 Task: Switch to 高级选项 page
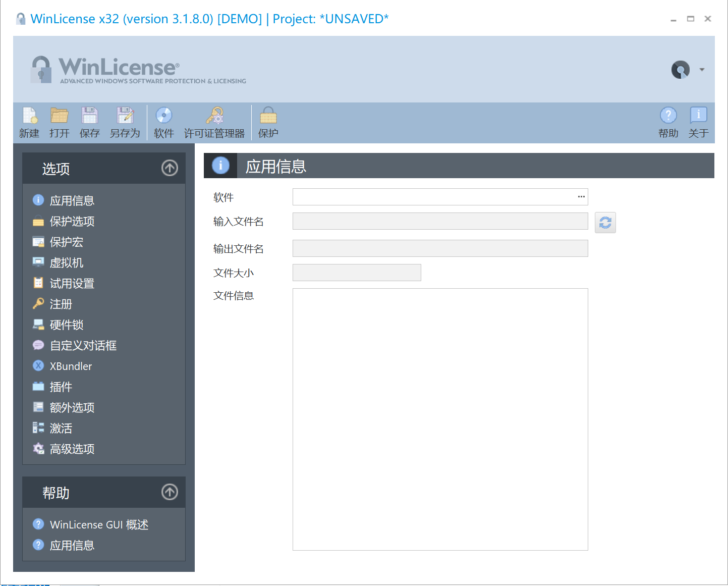click(72, 449)
